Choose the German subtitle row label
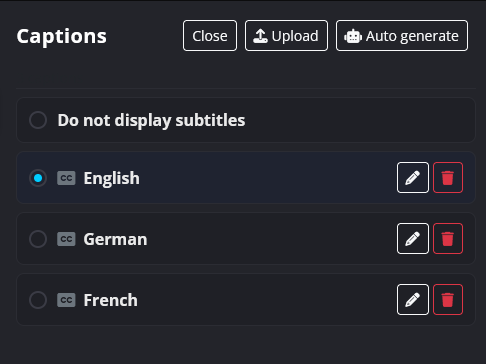Image resolution: width=486 pixels, height=364 pixels. (115, 239)
